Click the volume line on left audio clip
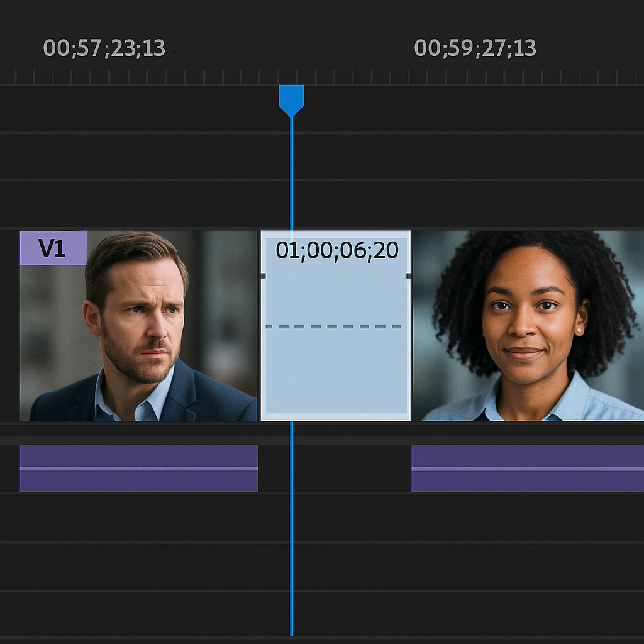Viewport: 644px width, 644px height. point(138,469)
